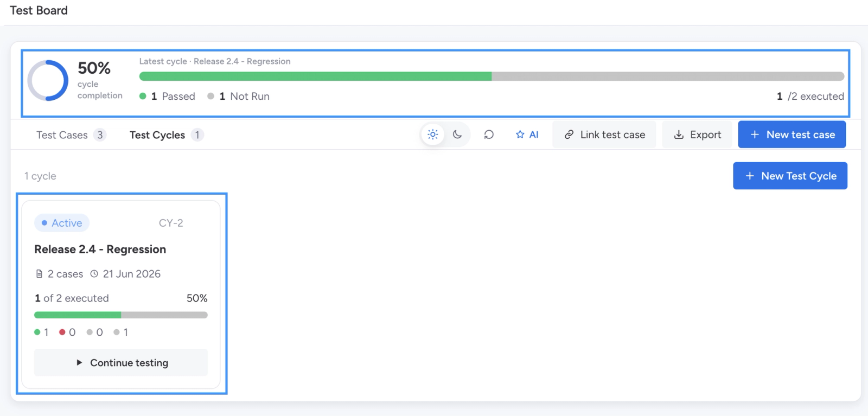Select the Test Cycles tab
868x416 pixels.
point(166,135)
